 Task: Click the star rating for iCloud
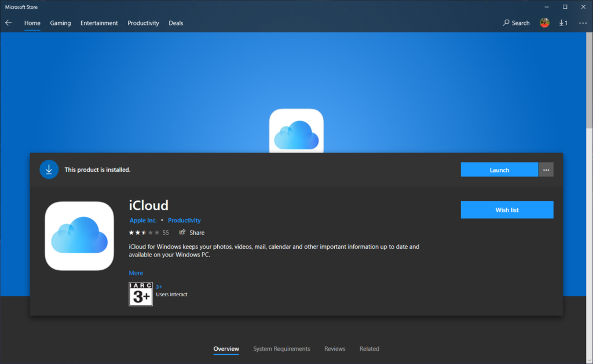[144, 232]
